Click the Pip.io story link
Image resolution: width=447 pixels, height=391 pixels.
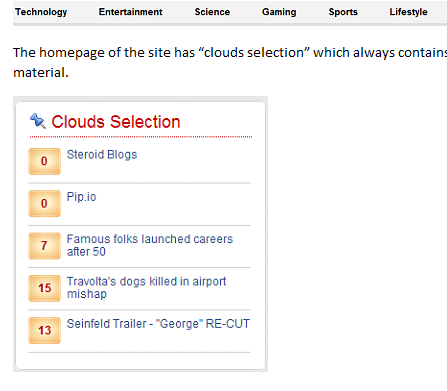(81, 197)
